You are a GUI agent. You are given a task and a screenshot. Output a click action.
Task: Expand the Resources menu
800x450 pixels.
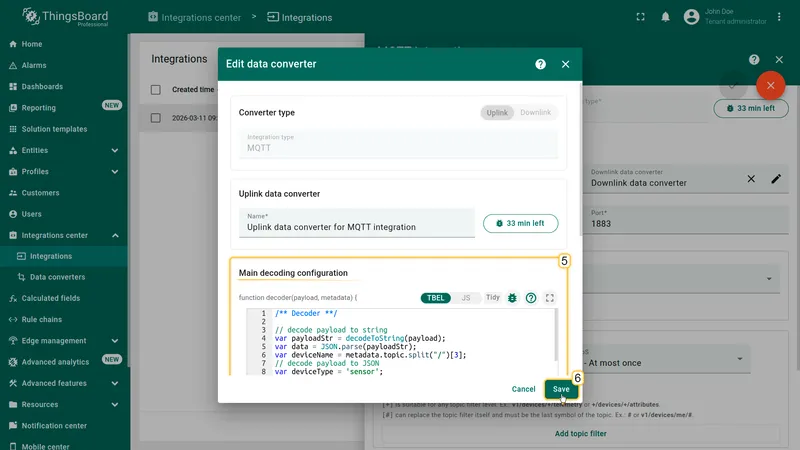click(64, 405)
